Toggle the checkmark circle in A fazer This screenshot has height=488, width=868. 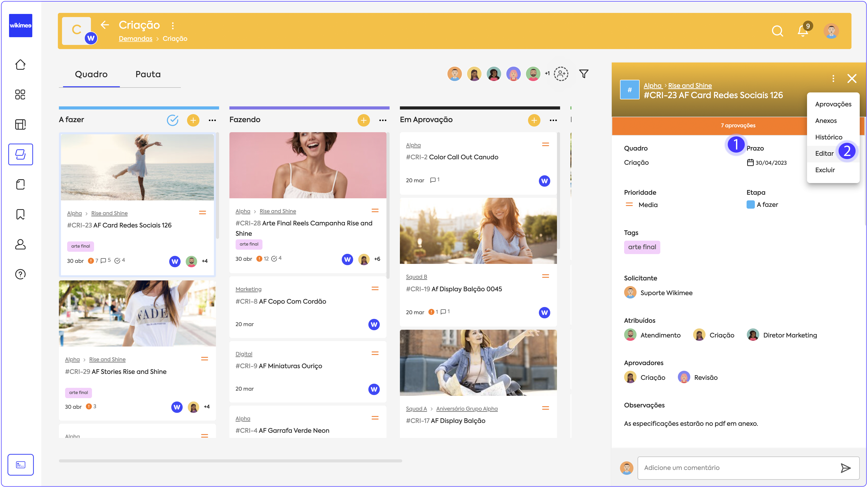tap(173, 120)
